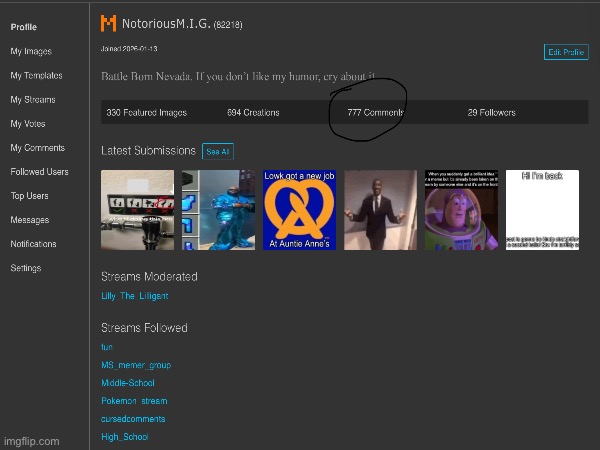Image resolution: width=600 pixels, height=450 pixels.
Task: Open My Streams page
Action: click(x=33, y=99)
